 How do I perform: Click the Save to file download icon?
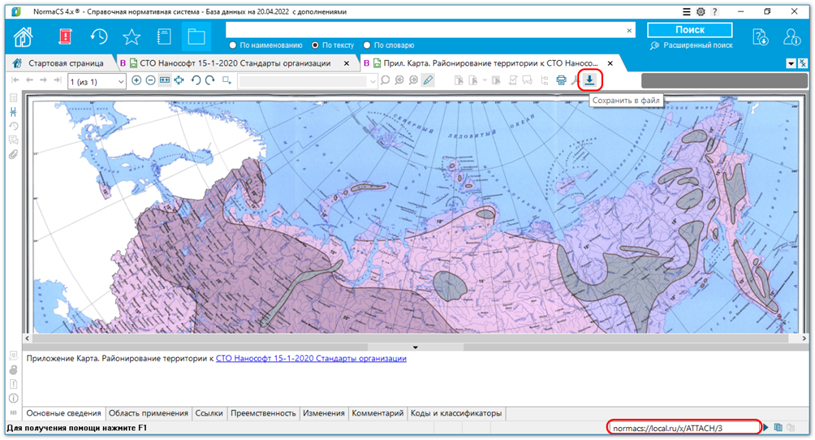(x=591, y=79)
